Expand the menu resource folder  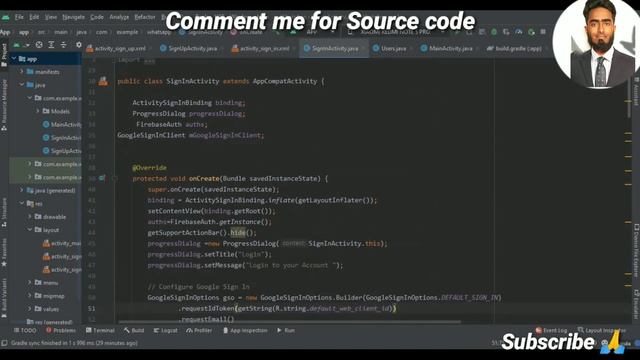(x=30, y=282)
